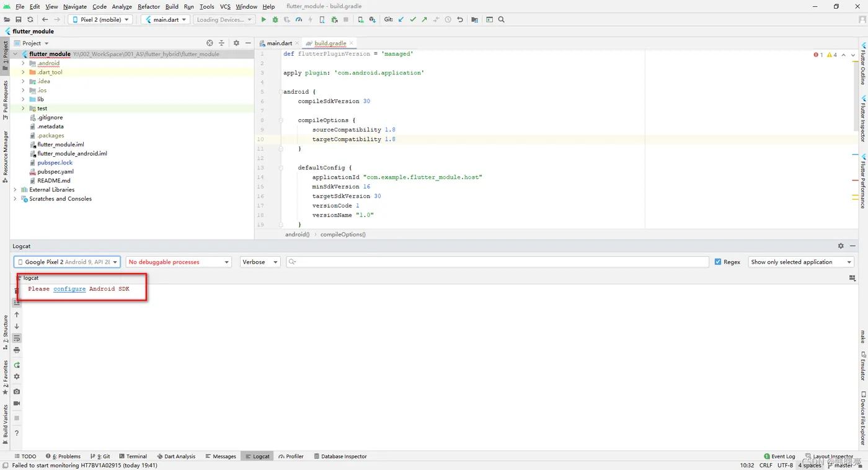The height and width of the screenshot is (470, 868).
Task: Click the Collapse All icon in Project panel
Action: point(221,43)
